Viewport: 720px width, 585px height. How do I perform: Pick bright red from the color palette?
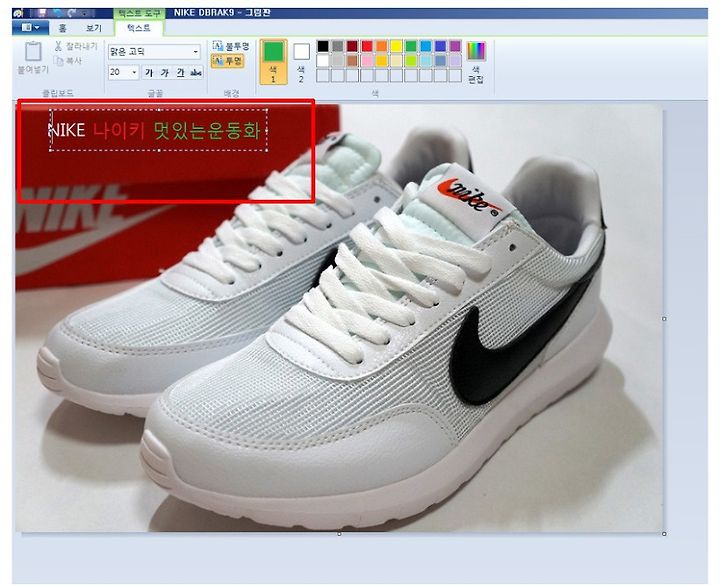[x=367, y=46]
